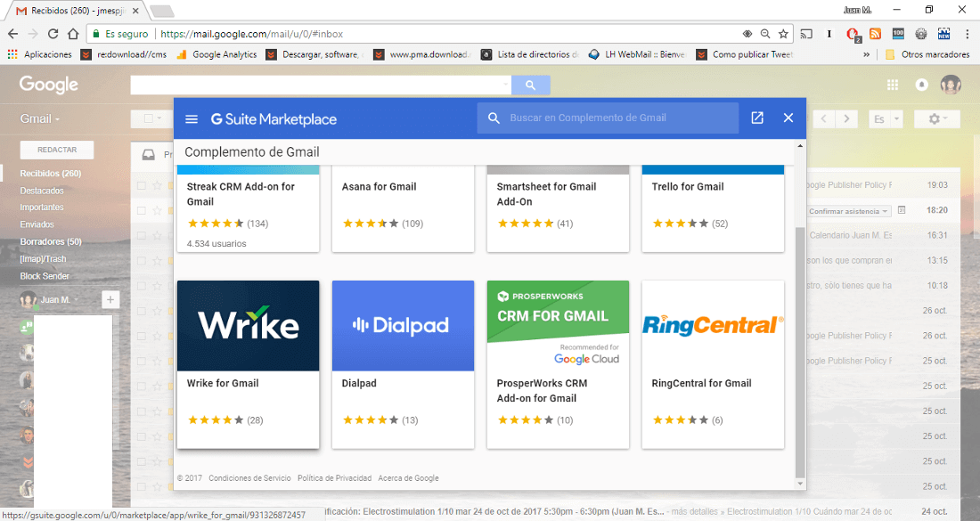Click the zoom magnifier icon in address bar
The width and height of the screenshot is (980, 521).
(765, 34)
